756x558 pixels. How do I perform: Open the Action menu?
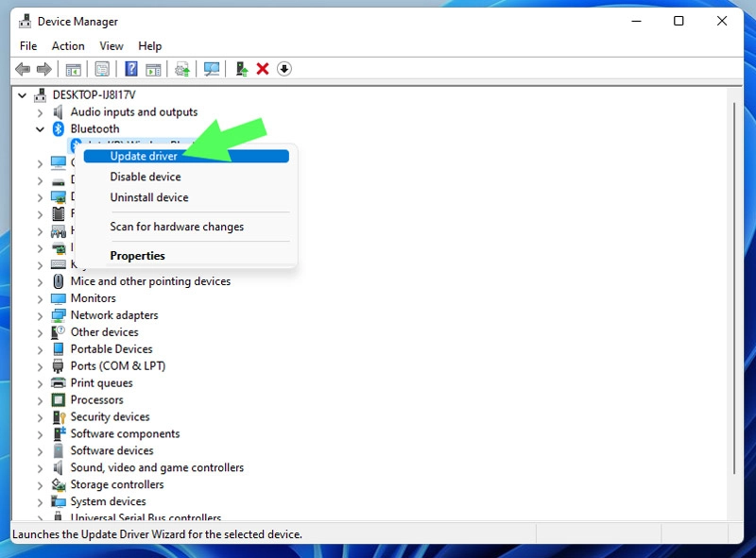[68, 45]
